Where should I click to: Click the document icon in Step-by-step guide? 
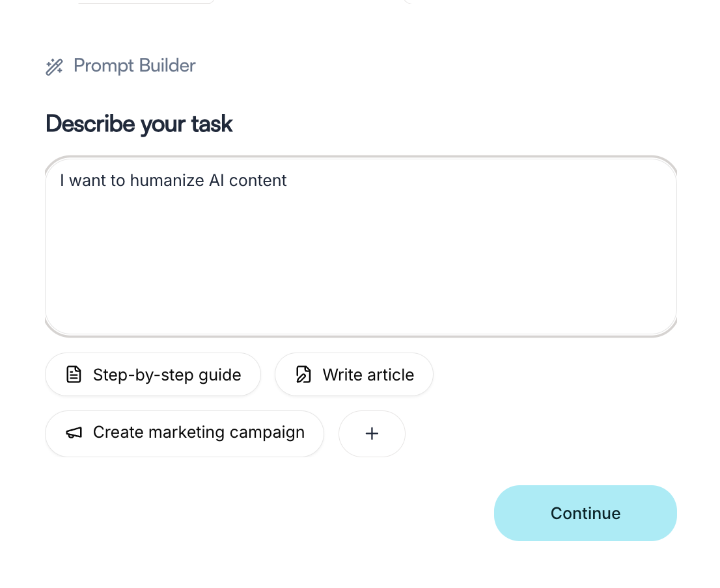(74, 375)
